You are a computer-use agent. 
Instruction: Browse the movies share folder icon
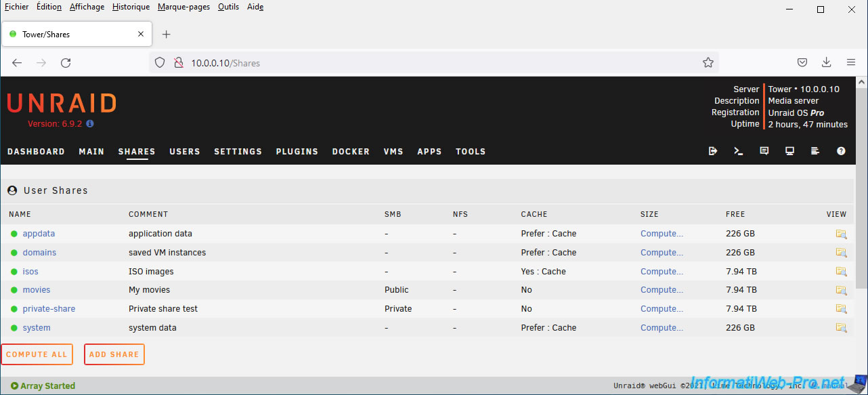point(841,290)
